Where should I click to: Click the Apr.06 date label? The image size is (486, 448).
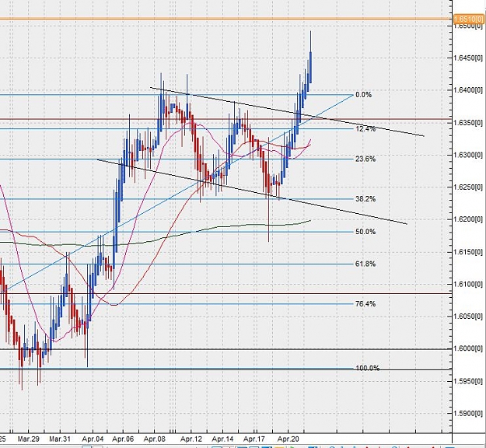click(123, 439)
